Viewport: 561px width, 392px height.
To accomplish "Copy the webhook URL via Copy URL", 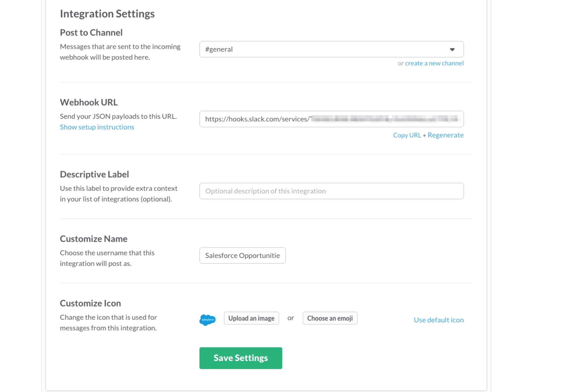I will 407,135.
